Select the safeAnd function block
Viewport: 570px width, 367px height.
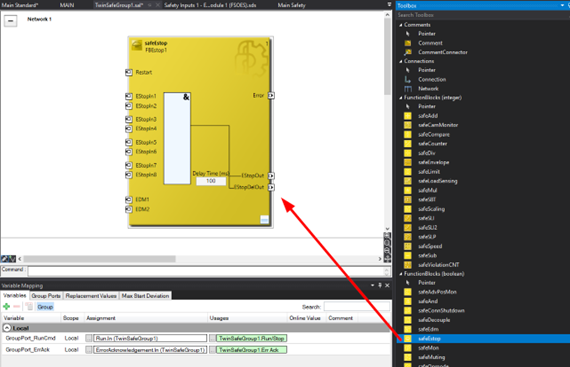(x=428, y=301)
